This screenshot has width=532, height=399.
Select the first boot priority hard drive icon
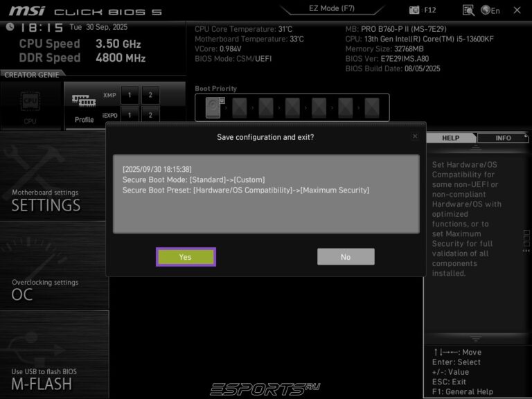[215, 107]
